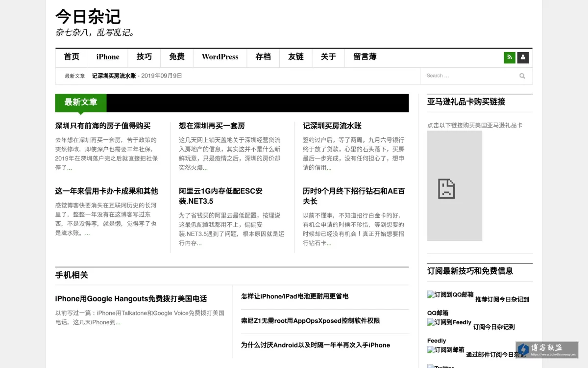Image resolution: width=588 pixels, height=368 pixels.
Task: Click the 签约过户后 excerpt text
Action: pyautogui.click(x=354, y=154)
